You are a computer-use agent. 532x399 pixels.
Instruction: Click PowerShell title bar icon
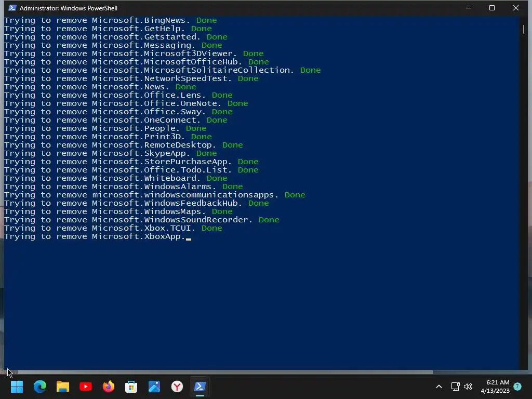(12, 8)
